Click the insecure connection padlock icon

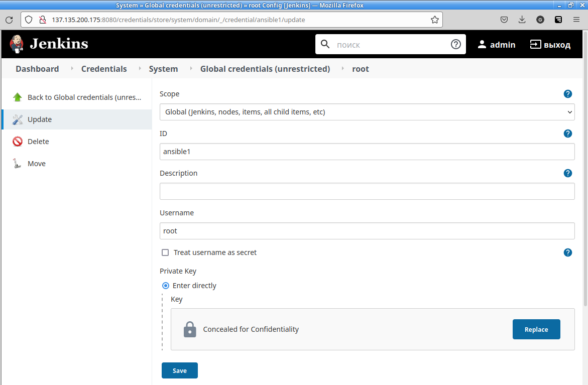pyautogui.click(x=43, y=20)
